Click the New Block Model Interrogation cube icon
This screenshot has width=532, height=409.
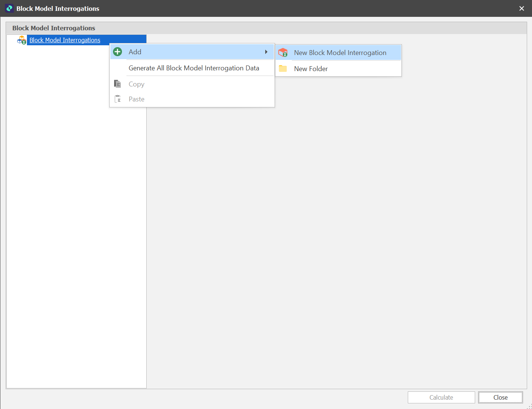coord(283,53)
